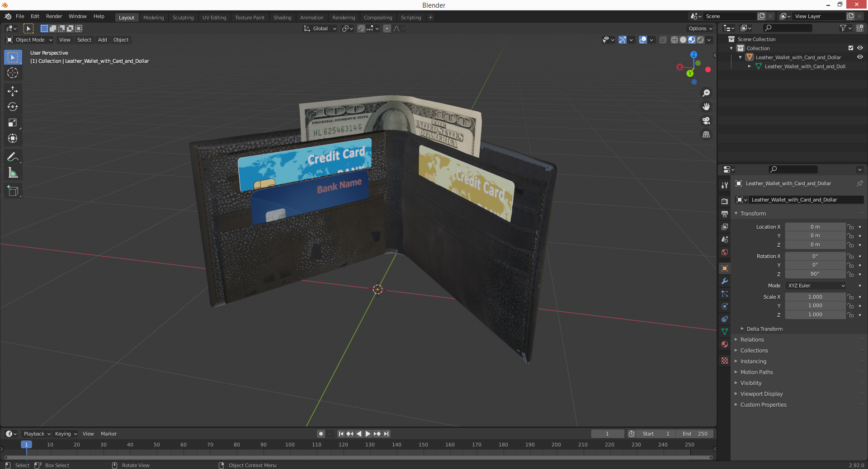Open the Object Mode dropdown

pyautogui.click(x=29, y=40)
